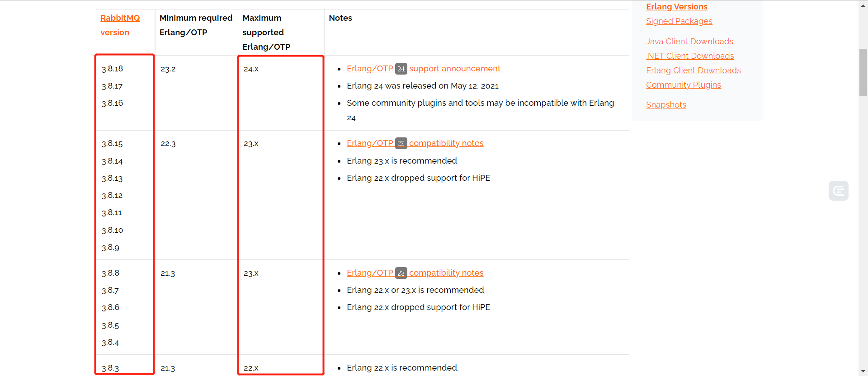This screenshot has height=376, width=868.
Task: Open .NET Client Downloads
Action: tap(690, 56)
